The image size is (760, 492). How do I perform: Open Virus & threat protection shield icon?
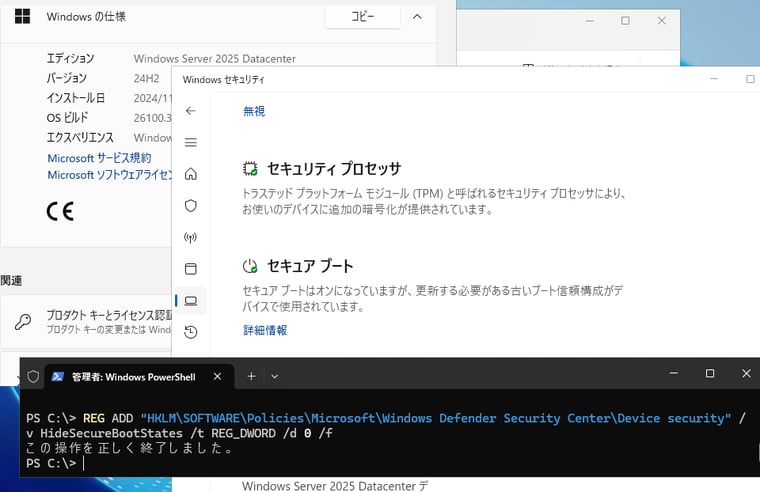(x=190, y=206)
